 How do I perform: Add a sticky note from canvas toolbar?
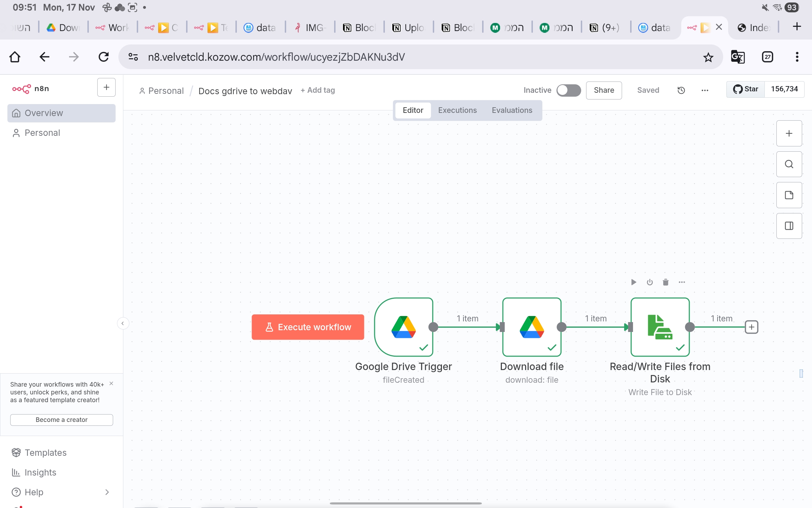[x=789, y=195]
